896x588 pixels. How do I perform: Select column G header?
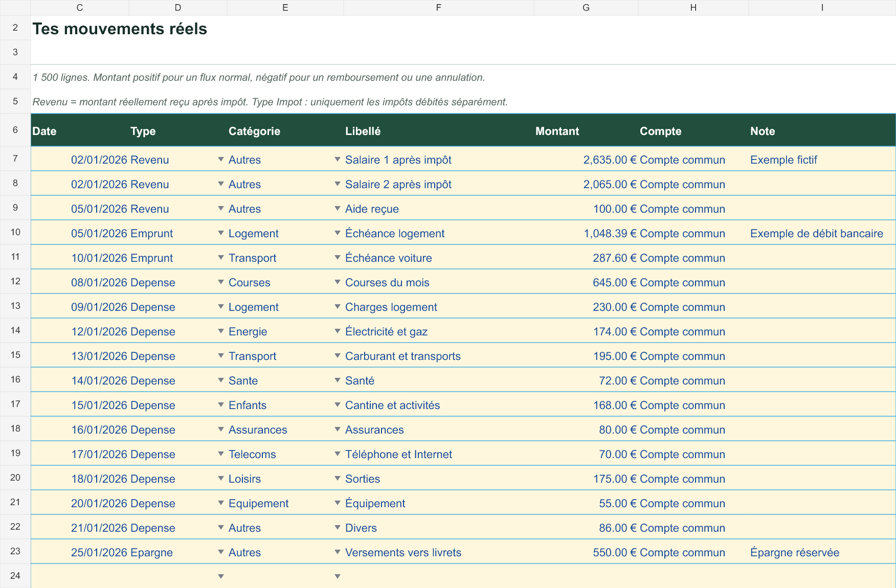pyautogui.click(x=586, y=8)
